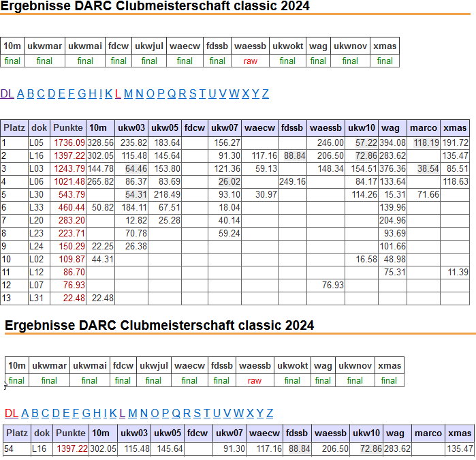Image resolution: width=476 pixels, height=460 pixels.
Task: Select the fdssb value 249.16
Action: pos(292,181)
